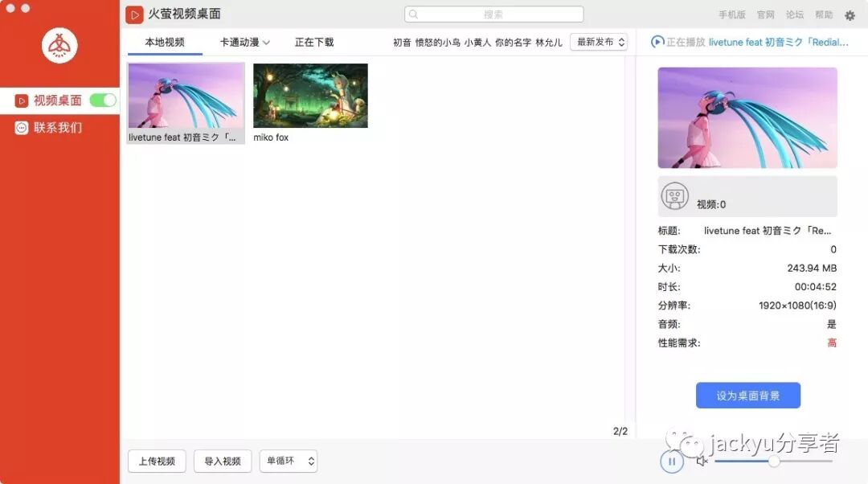Click in the search input field
Viewport: 868px width, 484px height.
tap(493, 14)
